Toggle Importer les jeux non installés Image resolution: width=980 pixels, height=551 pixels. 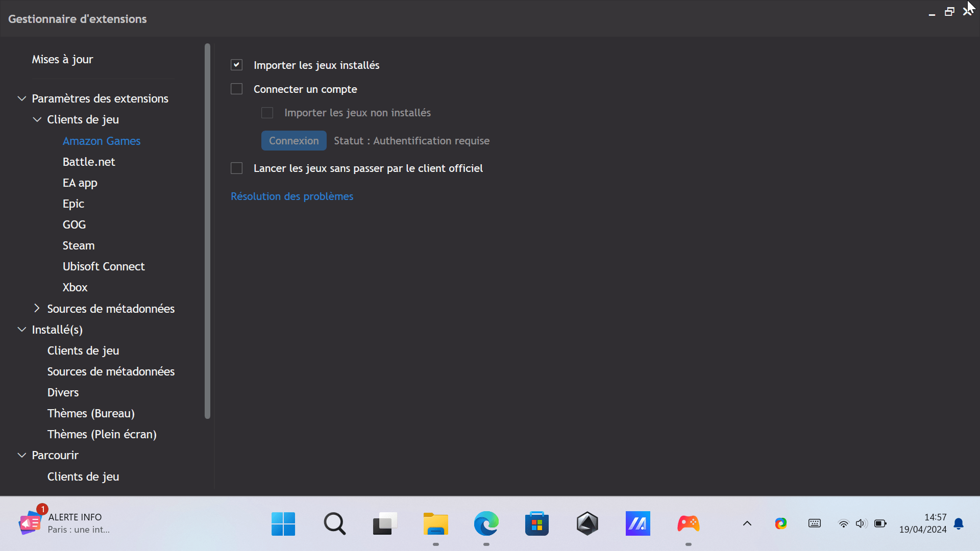(x=267, y=113)
